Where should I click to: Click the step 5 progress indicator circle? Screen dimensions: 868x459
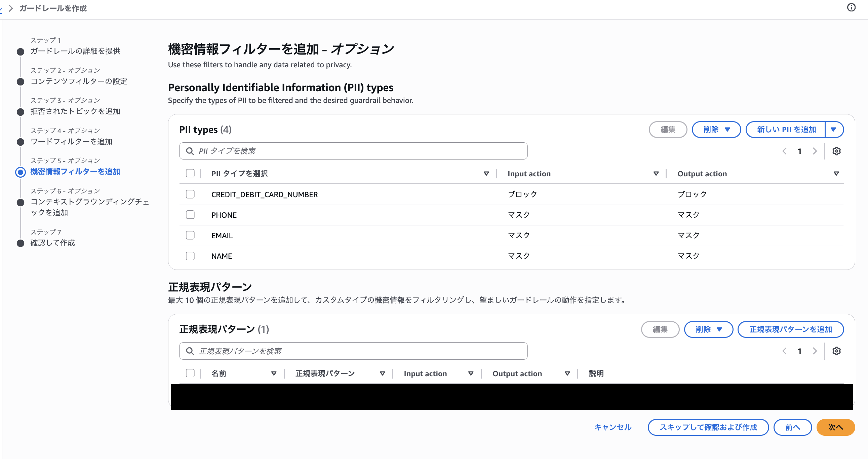21,172
